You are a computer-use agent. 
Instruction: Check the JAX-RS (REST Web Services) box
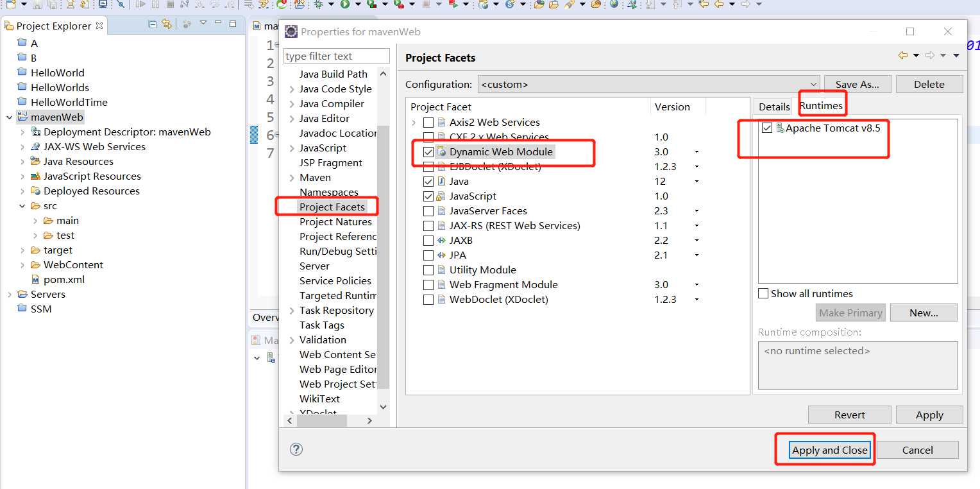(x=428, y=226)
